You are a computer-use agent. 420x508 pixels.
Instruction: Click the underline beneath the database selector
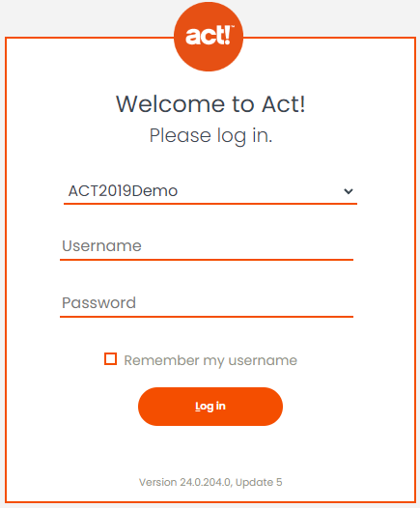pos(210,204)
